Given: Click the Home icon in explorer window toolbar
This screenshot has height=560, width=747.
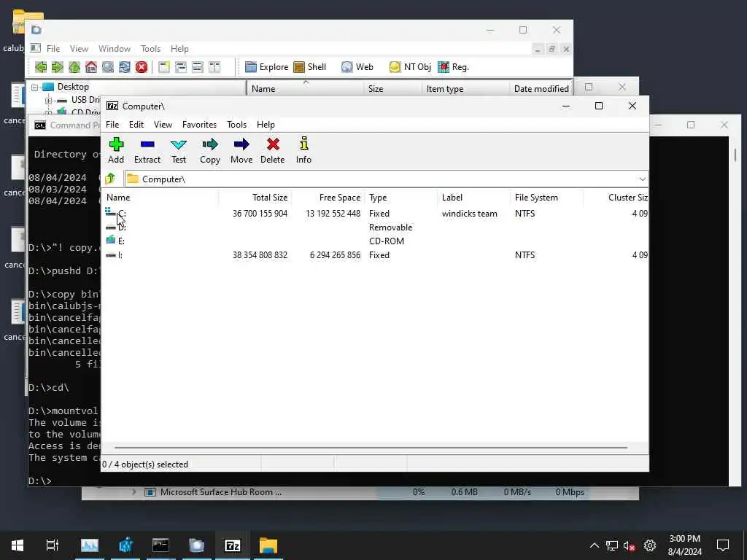Looking at the screenshot, I should pos(91,67).
